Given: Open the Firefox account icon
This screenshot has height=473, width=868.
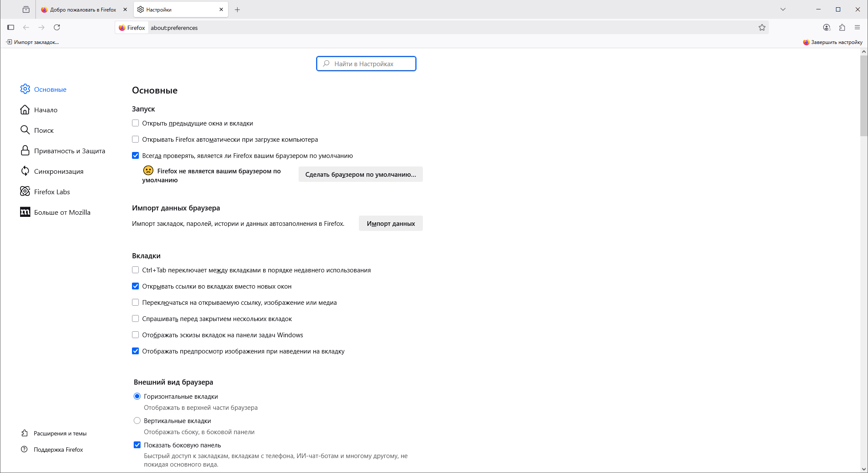Looking at the screenshot, I should click(x=827, y=27).
